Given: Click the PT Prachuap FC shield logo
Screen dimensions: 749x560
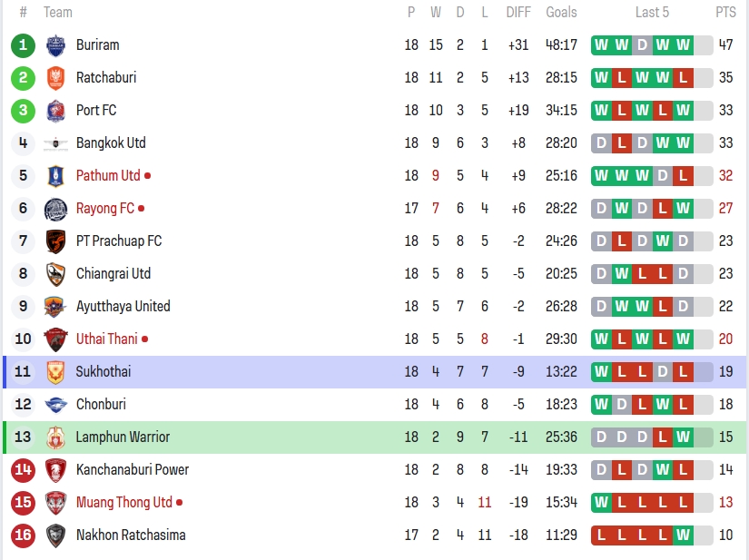Looking at the screenshot, I should click(x=55, y=241).
